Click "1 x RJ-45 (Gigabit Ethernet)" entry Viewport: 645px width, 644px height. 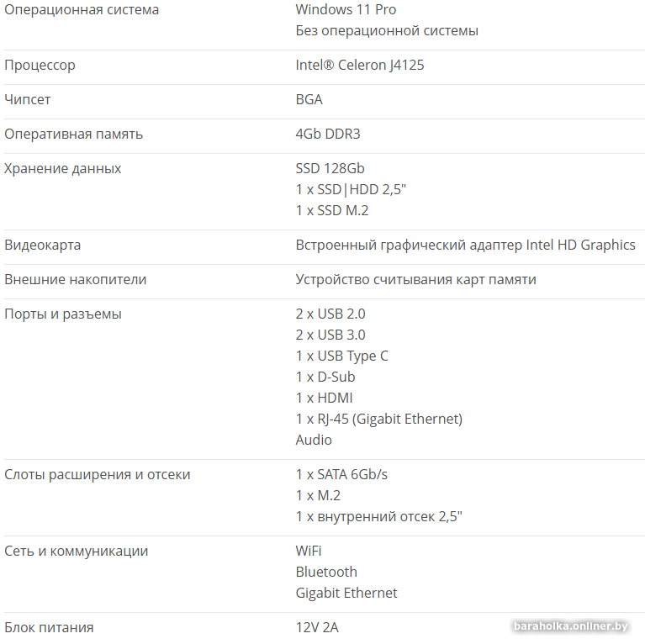(378, 420)
